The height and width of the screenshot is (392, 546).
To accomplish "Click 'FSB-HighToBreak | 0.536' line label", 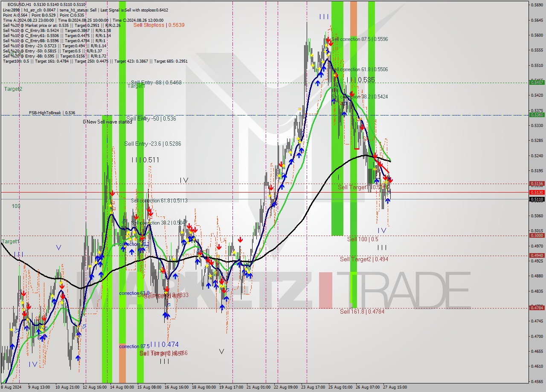I will tap(52, 113).
